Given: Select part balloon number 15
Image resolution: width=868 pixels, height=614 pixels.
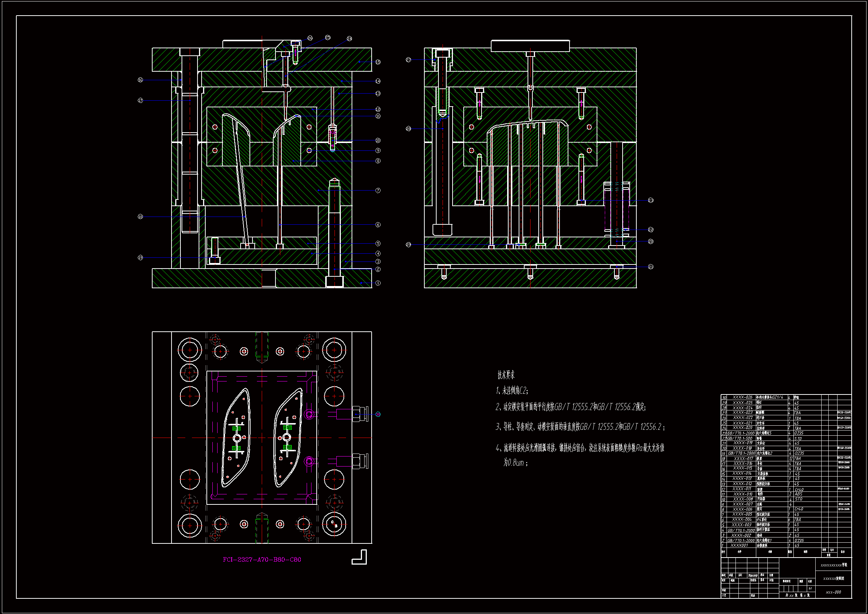Looking at the screenshot, I should pyautogui.click(x=378, y=62).
